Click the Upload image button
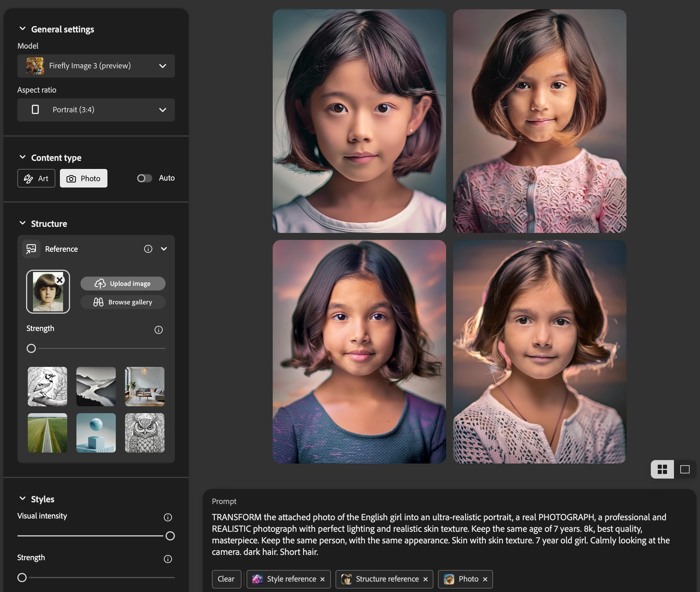 tap(123, 283)
